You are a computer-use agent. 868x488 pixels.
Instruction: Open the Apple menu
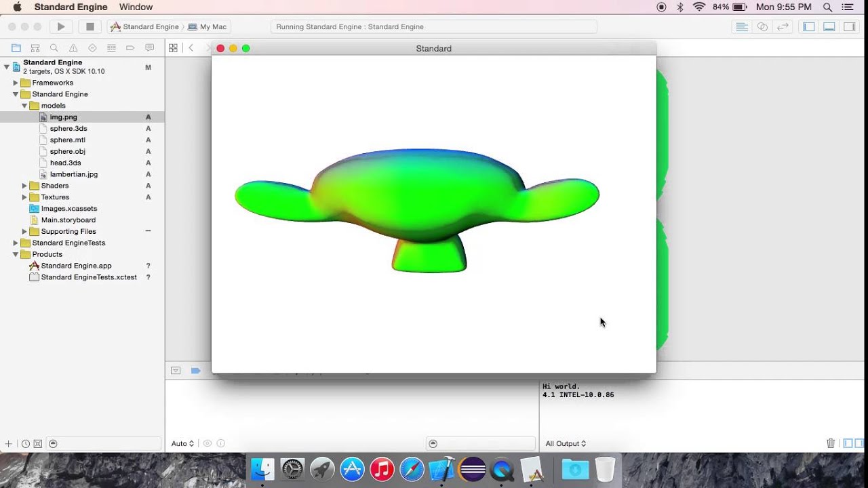pyautogui.click(x=17, y=7)
